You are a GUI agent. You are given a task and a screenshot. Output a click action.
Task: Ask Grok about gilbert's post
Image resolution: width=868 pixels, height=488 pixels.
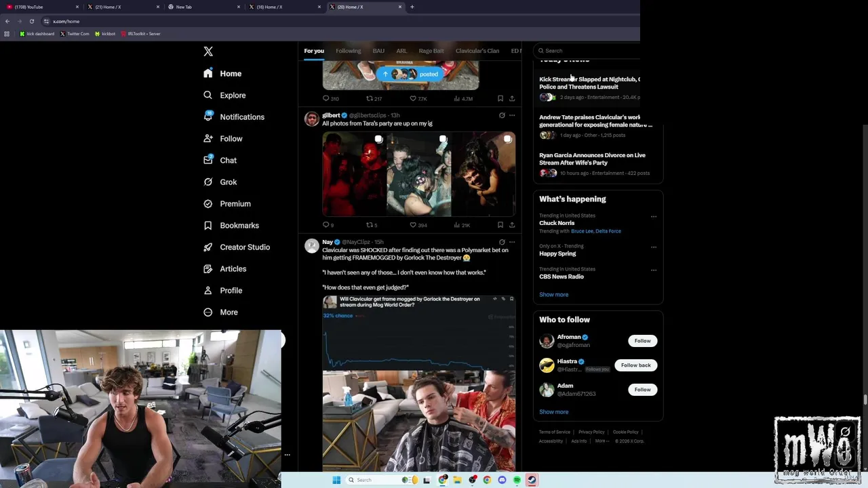pos(502,115)
